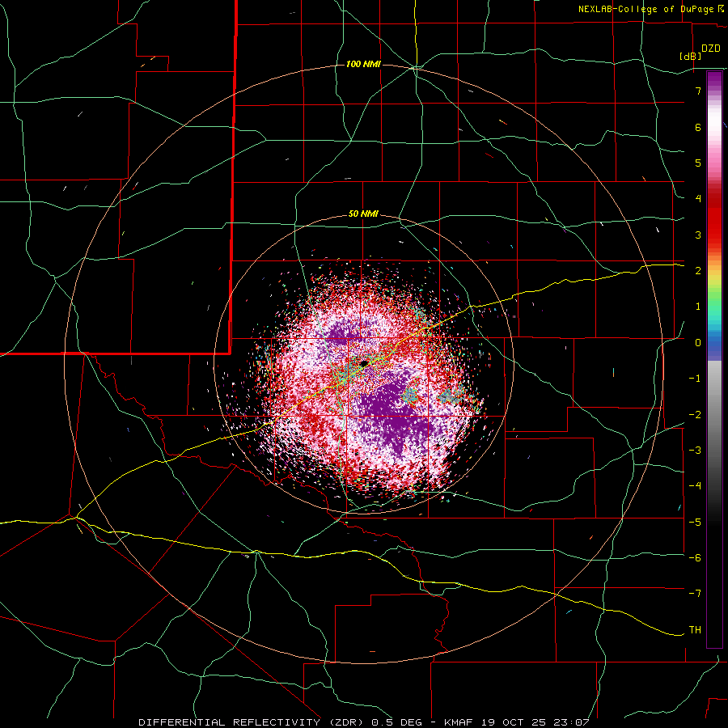Click the -5 dB scale label

[x=695, y=522]
